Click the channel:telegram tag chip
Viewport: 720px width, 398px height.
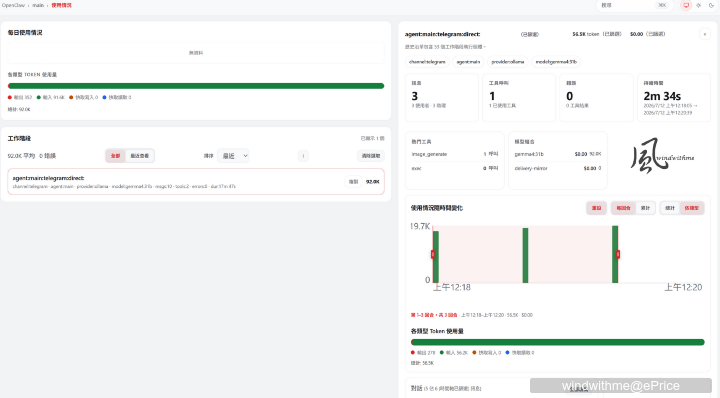[427, 62]
